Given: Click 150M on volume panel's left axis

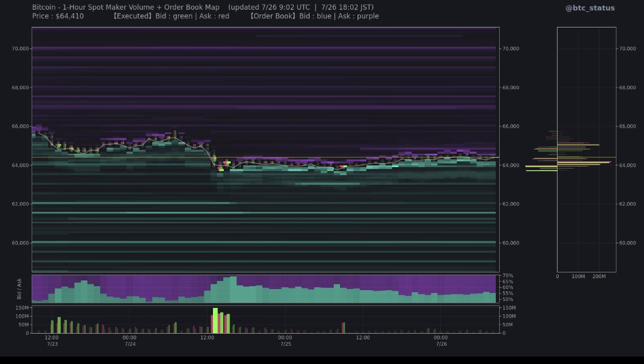Looking at the screenshot, I should (x=22, y=308).
